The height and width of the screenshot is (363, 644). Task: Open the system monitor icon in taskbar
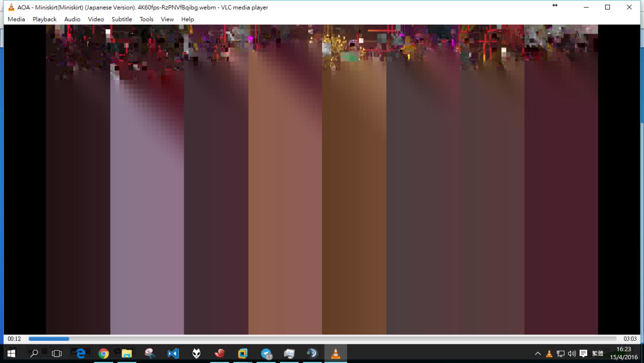pos(289,353)
